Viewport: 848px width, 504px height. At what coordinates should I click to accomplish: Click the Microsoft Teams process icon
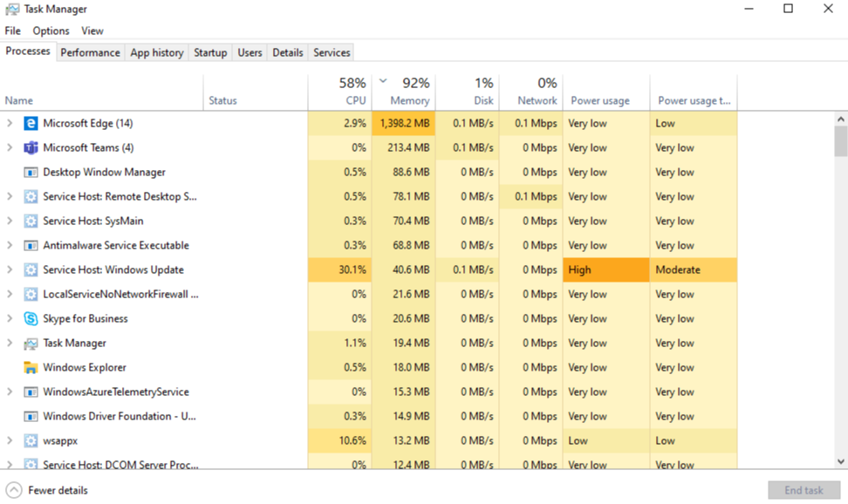pos(31,147)
